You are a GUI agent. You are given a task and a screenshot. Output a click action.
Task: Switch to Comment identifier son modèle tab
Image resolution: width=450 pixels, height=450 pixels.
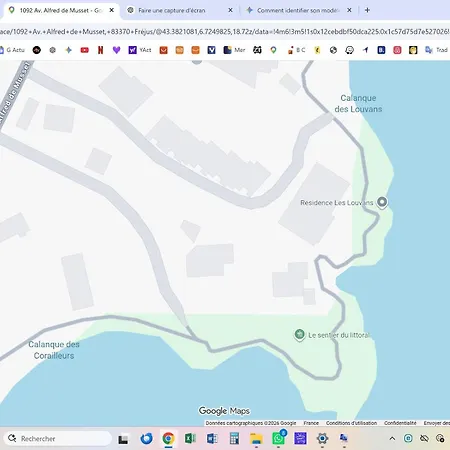pyautogui.click(x=298, y=10)
